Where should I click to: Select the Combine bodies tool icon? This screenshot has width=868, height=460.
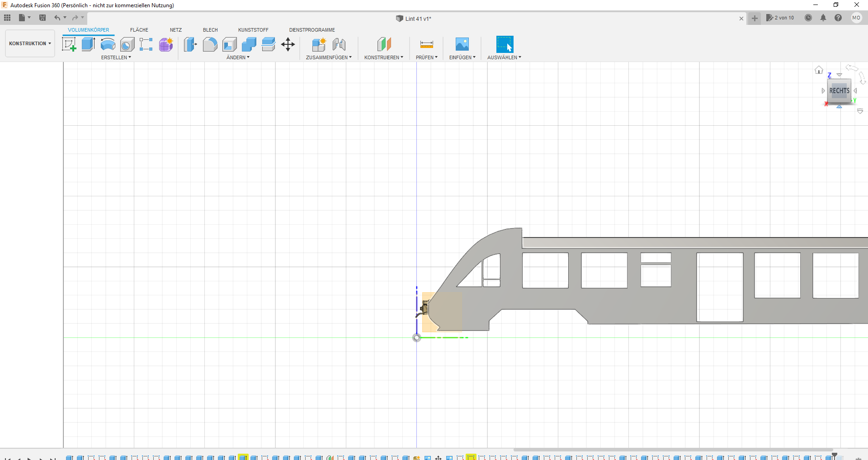click(x=249, y=44)
